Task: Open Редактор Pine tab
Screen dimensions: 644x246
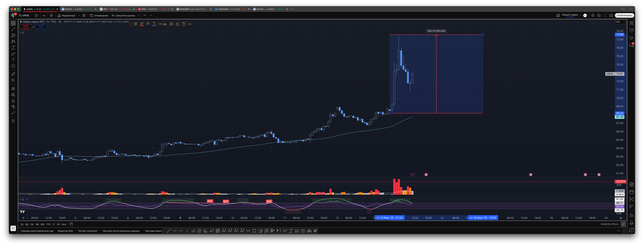Action: tap(65, 231)
